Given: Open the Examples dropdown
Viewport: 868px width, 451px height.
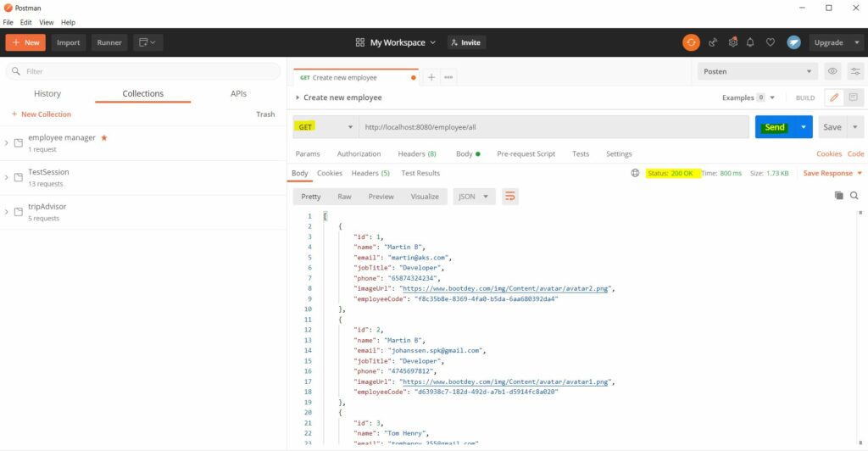Looking at the screenshot, I should (748, 97).
